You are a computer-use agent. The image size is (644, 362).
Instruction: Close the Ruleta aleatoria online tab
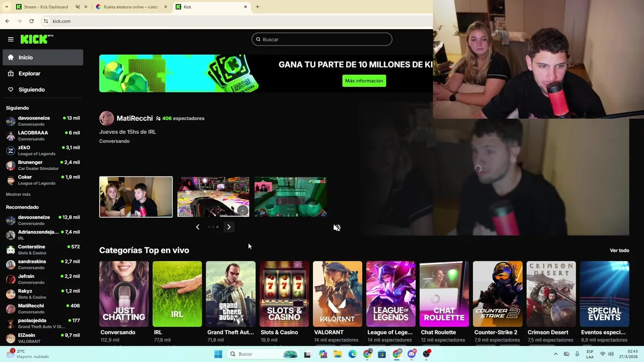point(166,7)
